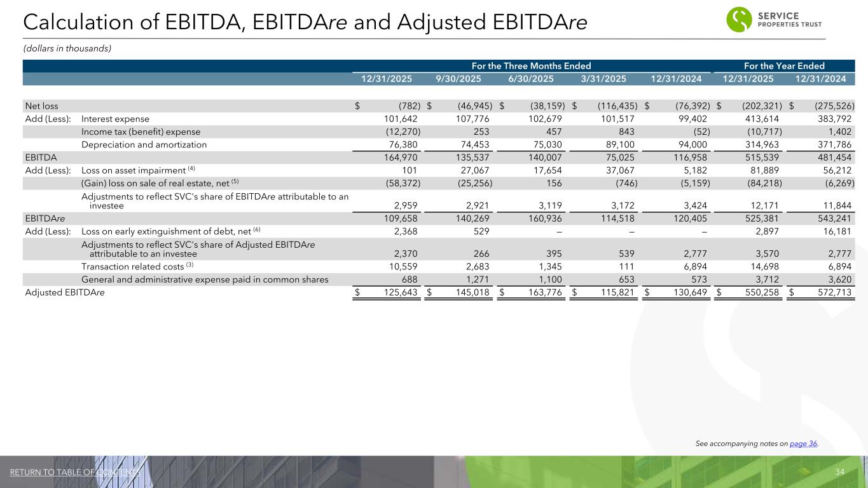Click the "(dollars in thousands)" note
This screenshot has width=868, height=488.
[67, 48]
